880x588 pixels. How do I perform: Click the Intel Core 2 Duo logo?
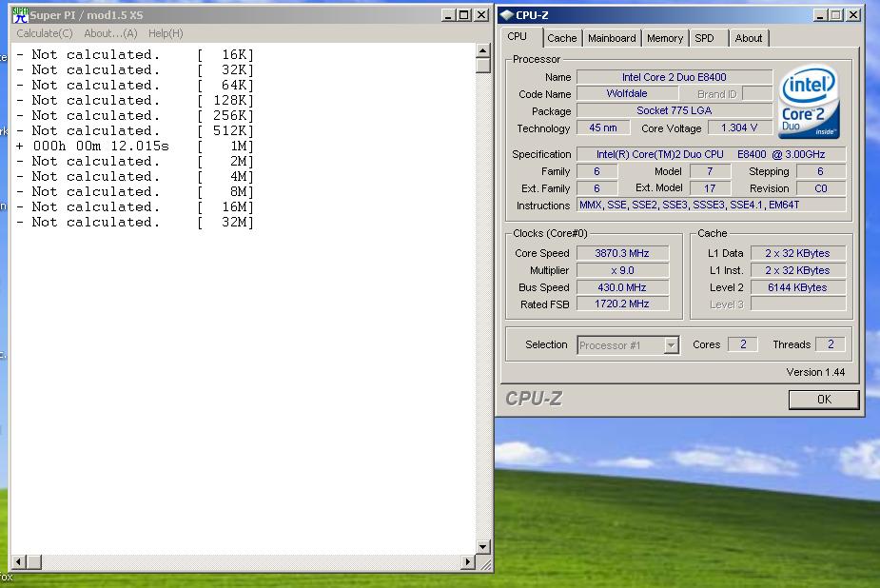click(809, 103)
